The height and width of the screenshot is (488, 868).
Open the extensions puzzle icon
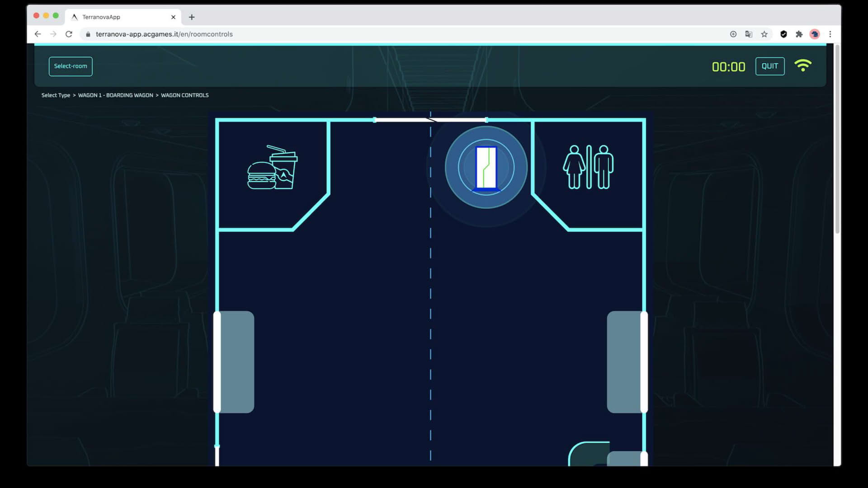point(799,34)
